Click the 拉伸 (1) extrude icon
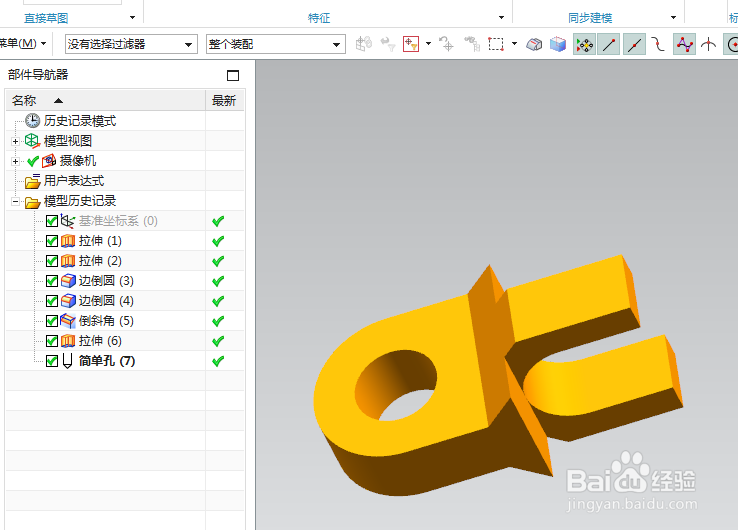The width and height of the screenshot is (738, 530). (x=68, y=241)
